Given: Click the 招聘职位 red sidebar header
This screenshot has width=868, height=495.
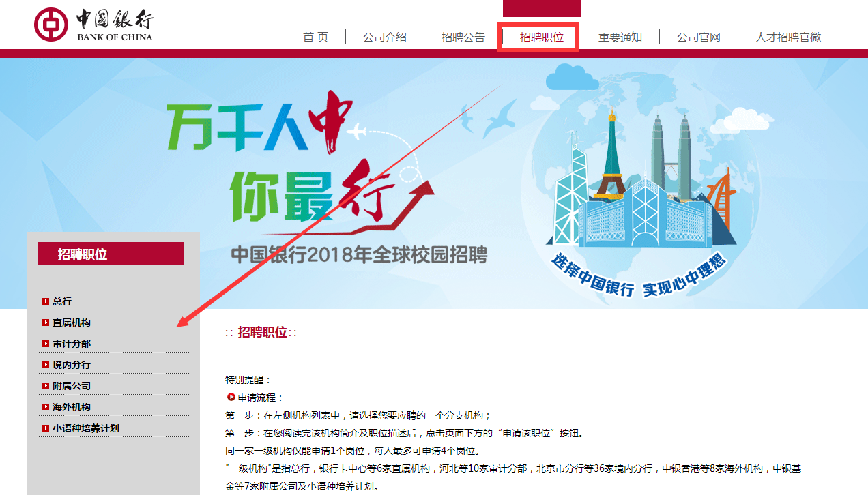Looking at the screenshot, I should click(111, 254).
